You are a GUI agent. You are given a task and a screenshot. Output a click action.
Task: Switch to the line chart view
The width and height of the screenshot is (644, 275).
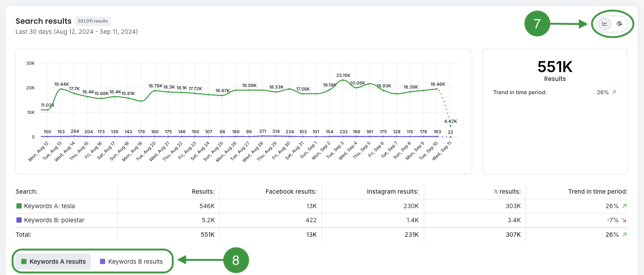tap(605, 24)
